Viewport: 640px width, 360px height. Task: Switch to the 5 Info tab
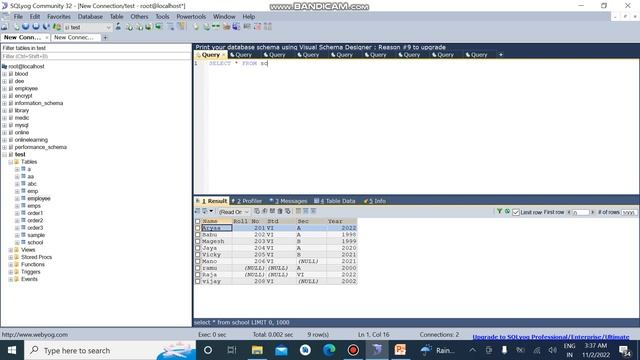pyautogui.click(x=375, y=201)
